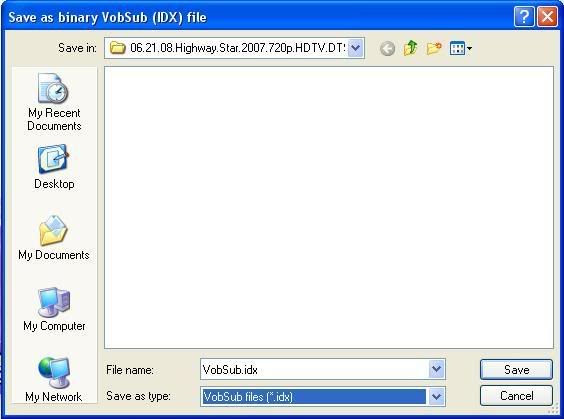
Task: Open the View Menu options
Action: click(461, 48)
